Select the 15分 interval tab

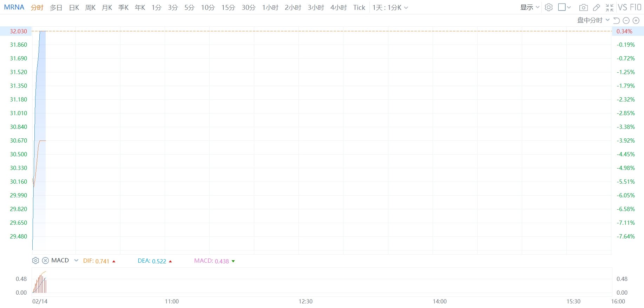click(228, 7)
